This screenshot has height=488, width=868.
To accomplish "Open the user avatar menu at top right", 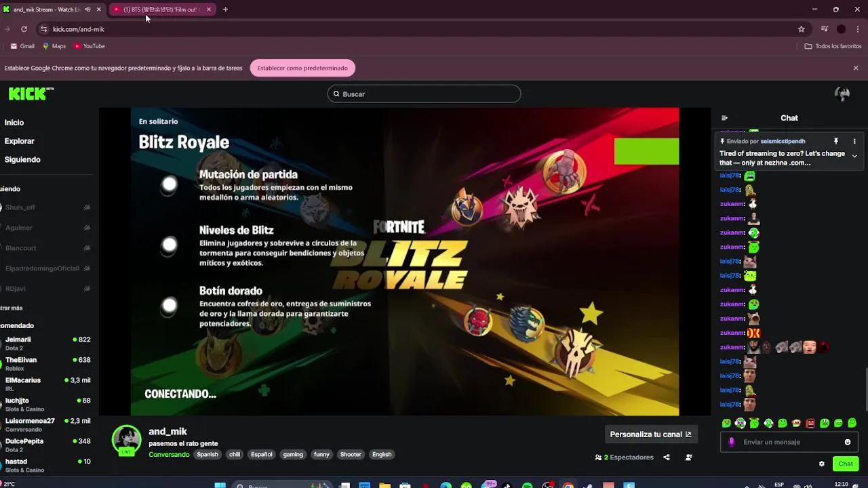I will (x=842, y=94).
